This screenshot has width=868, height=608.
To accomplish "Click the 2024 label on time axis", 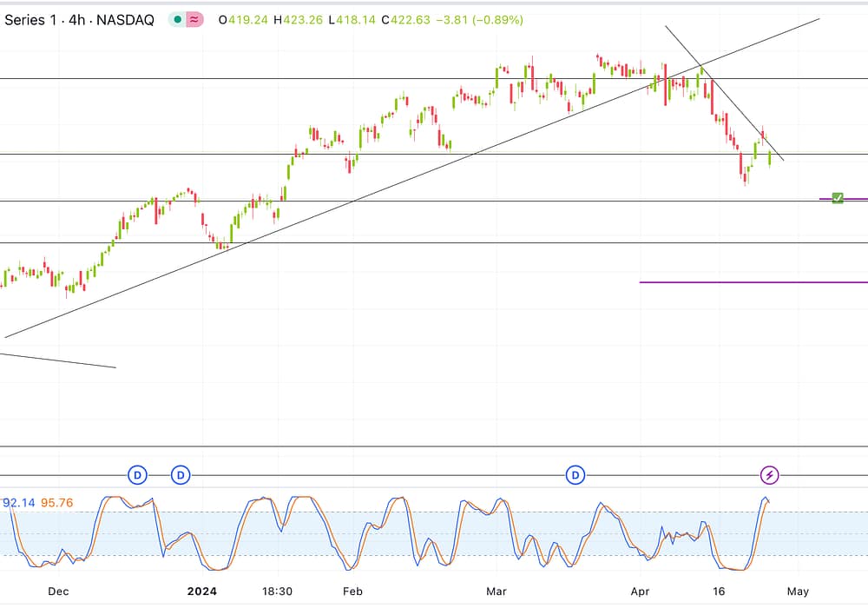I will [x=202, y=591].
